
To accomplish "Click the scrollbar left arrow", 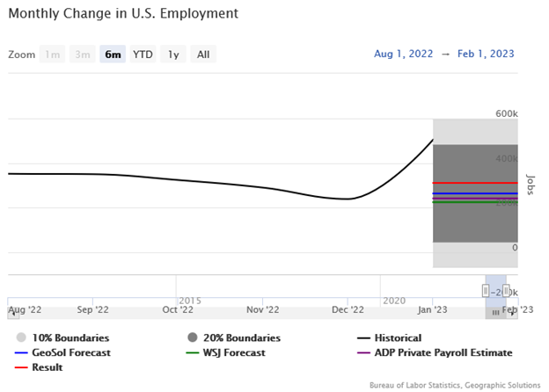I will 11,313.
